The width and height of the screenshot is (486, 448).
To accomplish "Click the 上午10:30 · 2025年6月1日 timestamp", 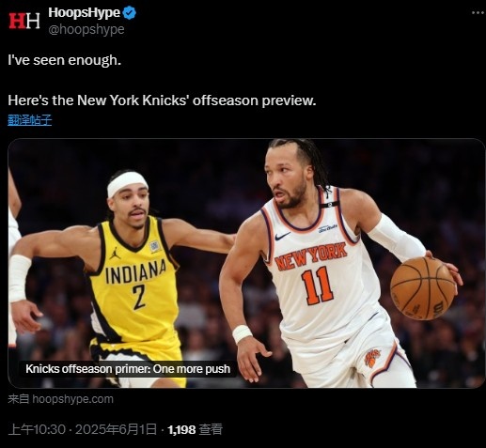I will [83, 429].
